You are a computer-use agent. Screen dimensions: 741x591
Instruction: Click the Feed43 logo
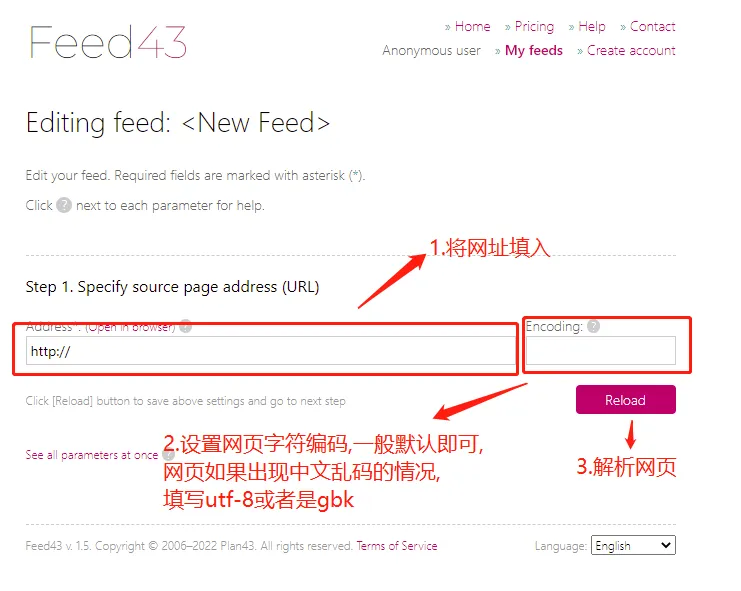[x=108, y=42]
